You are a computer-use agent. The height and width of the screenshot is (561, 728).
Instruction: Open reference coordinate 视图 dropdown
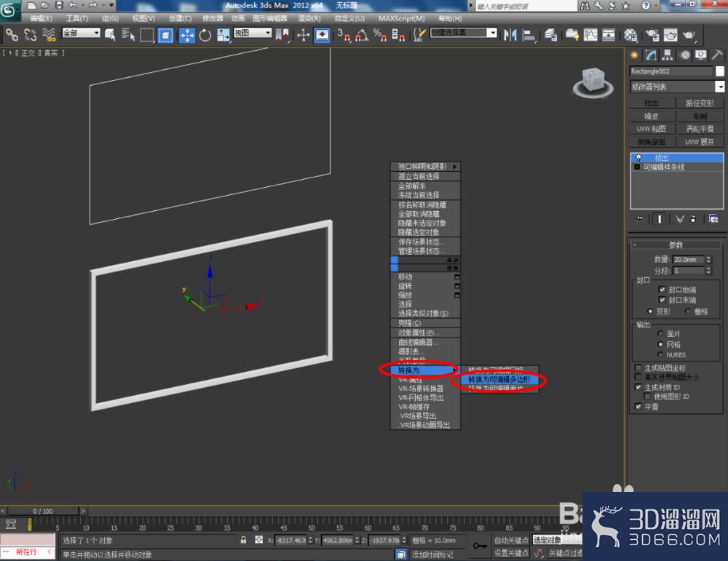(253, 33)
